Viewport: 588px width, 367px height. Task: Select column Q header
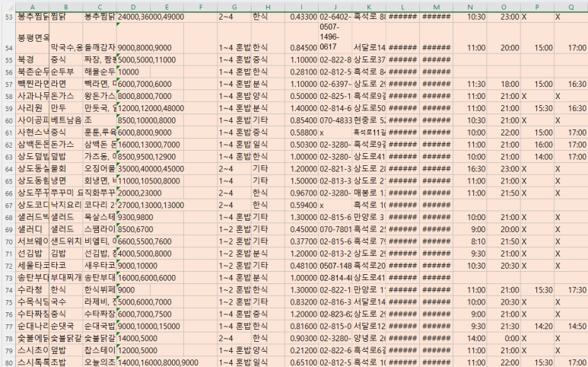[x=571, y=7]
